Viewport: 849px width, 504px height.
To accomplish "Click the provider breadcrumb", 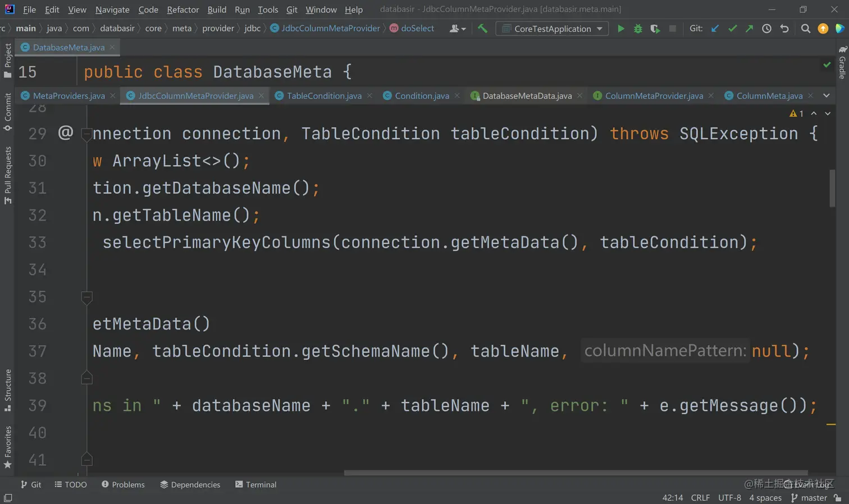I will click(x=218, y=28).
